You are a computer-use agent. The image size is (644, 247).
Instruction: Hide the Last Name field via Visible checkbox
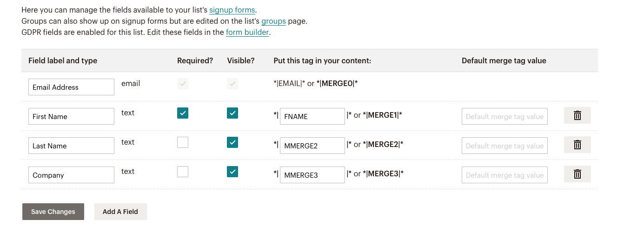pos(232,142)
